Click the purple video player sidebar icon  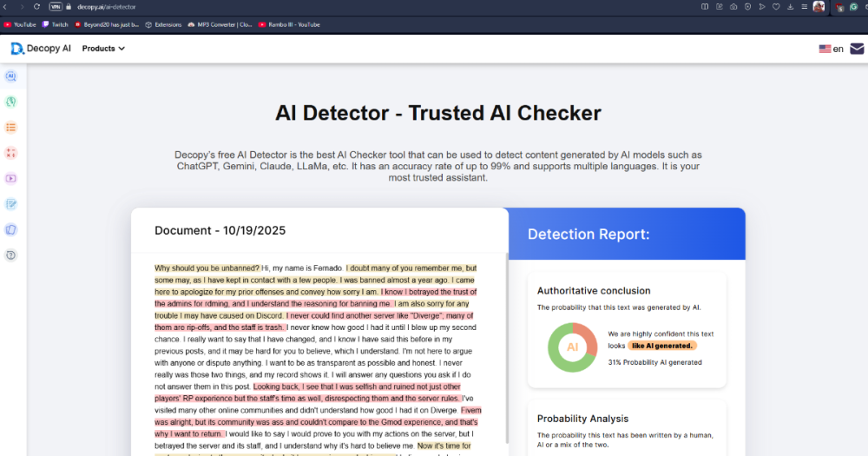pos(11,179)
